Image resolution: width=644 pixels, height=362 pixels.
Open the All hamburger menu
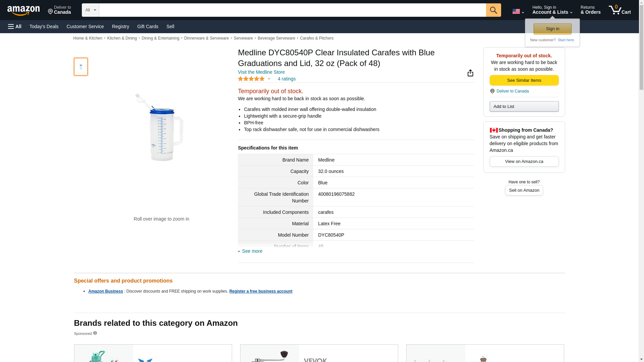coord(15,26)
